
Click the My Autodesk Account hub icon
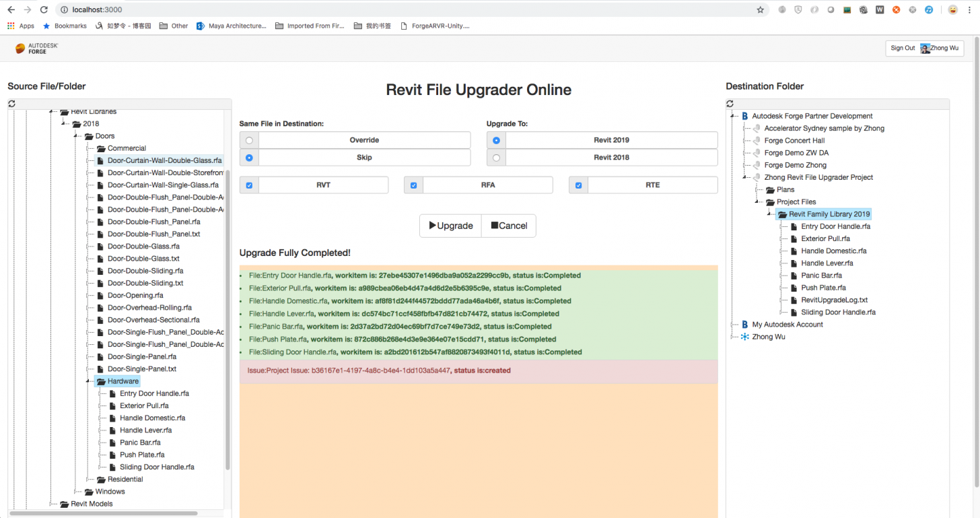pyautogui.click(x=745, y=325)
